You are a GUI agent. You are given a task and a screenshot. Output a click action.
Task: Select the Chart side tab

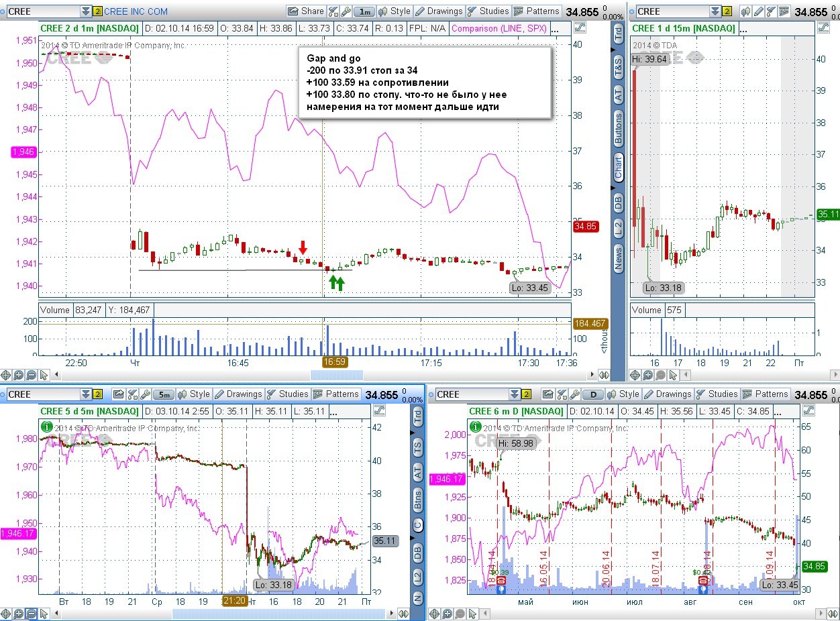pyautogui.click(x=618, y=166)
